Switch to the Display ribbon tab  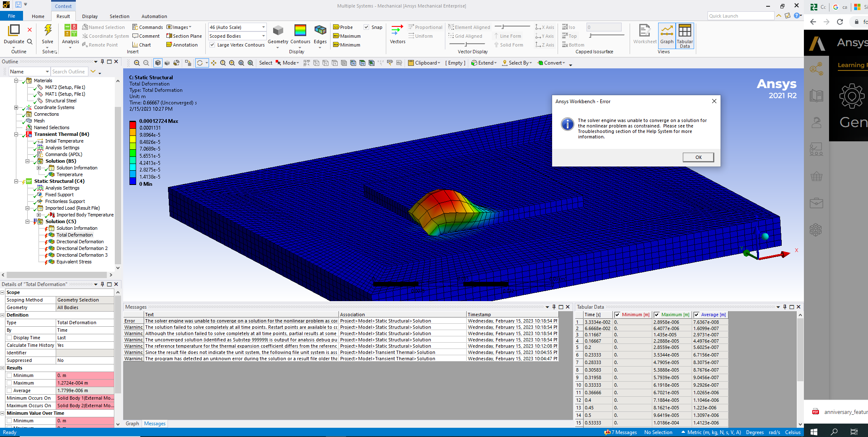pos(90,16)
